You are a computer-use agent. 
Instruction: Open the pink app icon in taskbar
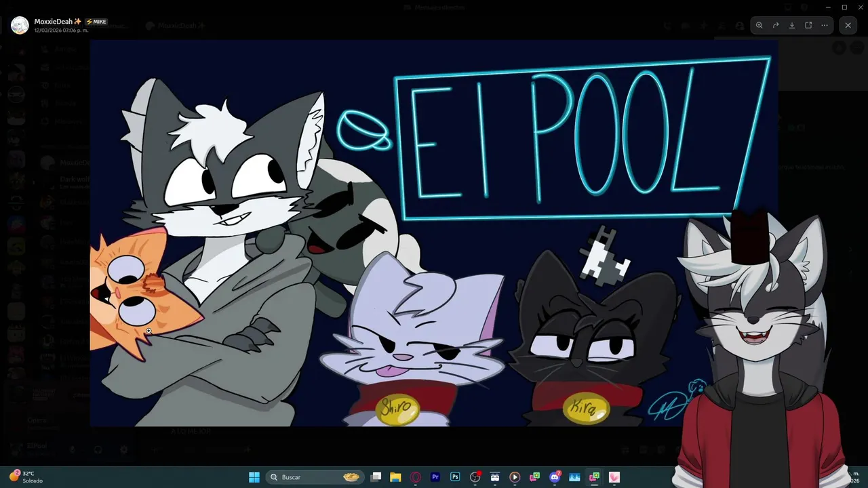point(614,477)
